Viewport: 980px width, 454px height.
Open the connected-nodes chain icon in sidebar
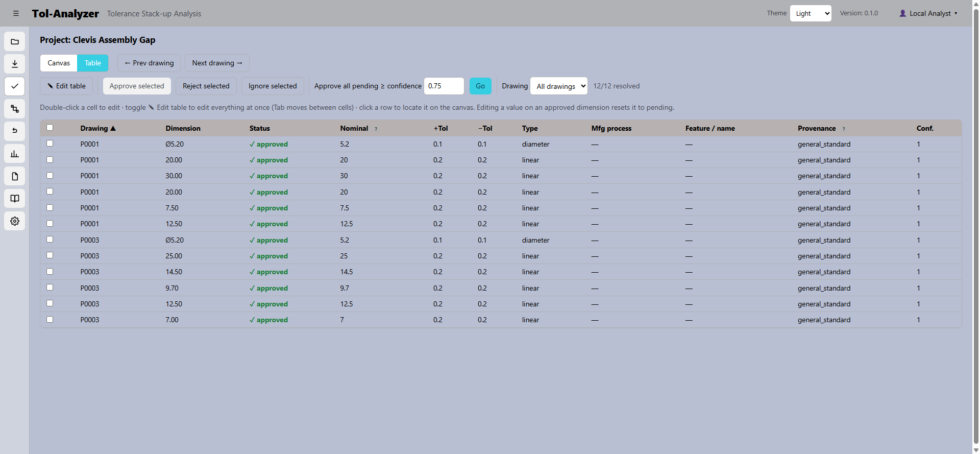tap(15, 109)
